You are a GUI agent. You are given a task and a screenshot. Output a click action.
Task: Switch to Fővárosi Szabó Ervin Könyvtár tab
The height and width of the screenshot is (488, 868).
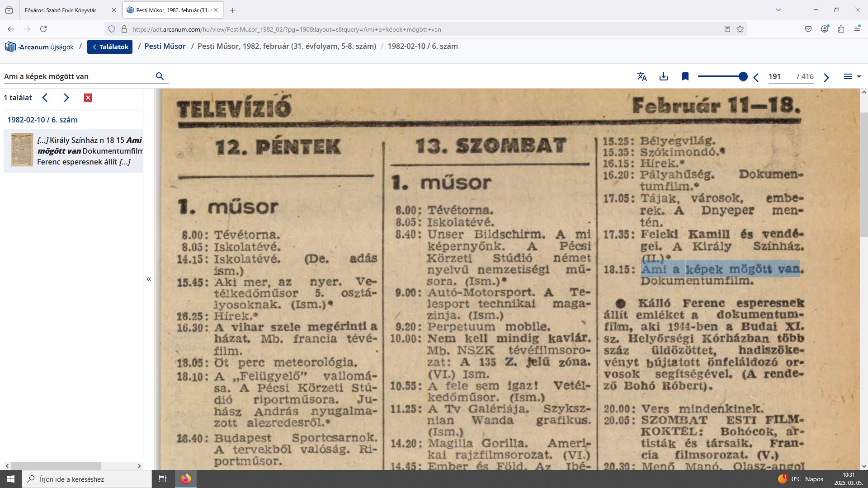point(61,10)
